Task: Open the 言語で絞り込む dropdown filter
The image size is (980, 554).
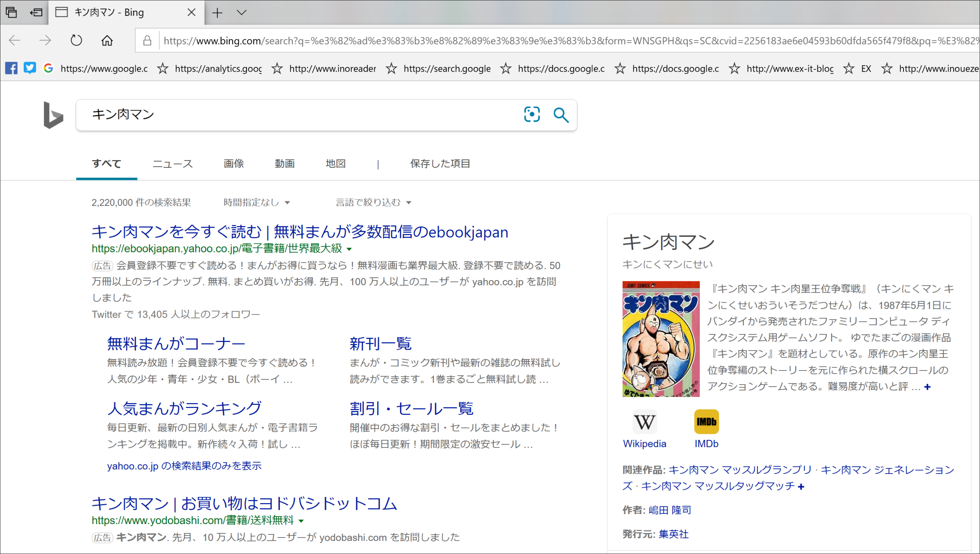Action: (x=373, y=202)
